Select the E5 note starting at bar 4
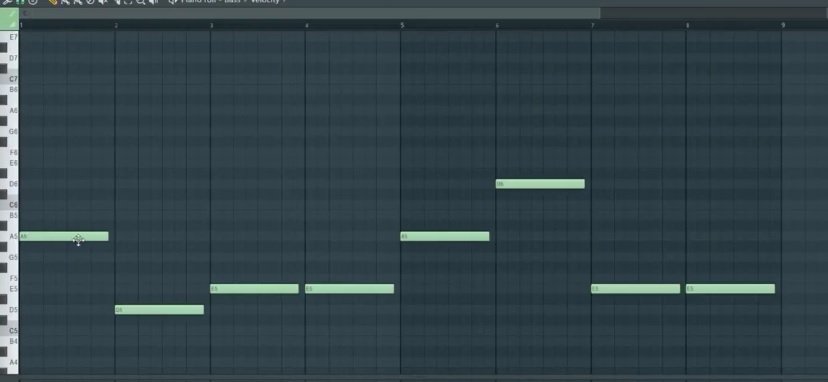 [350, 288]
